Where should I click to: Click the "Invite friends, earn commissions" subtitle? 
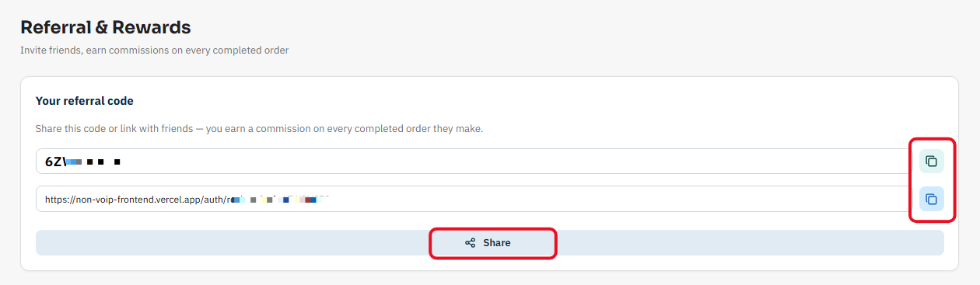pyautogui.click(x=155, y=50)
